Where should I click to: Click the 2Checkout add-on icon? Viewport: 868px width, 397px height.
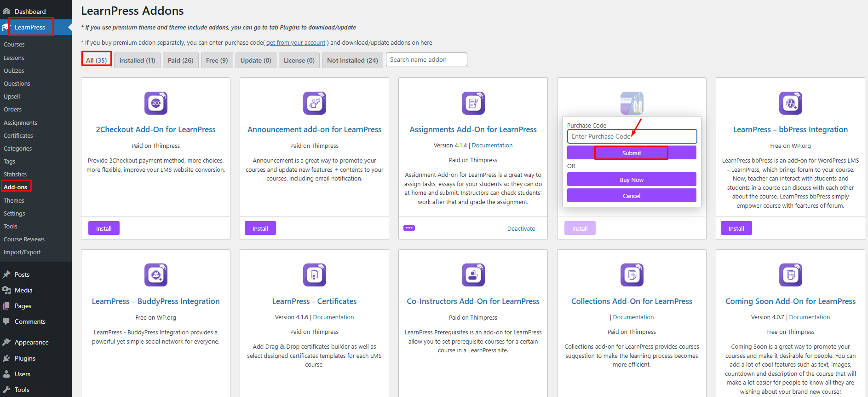tap(156, 103)
